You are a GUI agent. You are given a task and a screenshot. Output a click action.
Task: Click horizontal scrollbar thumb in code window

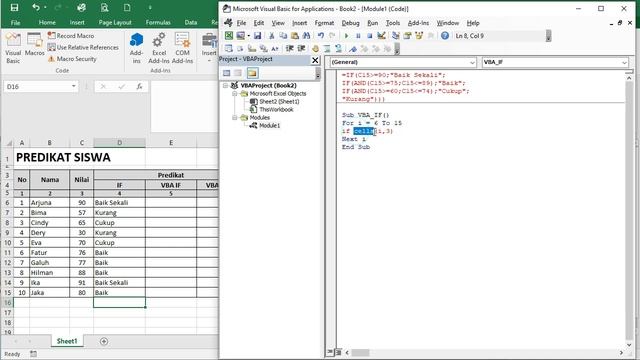point(360,352)
